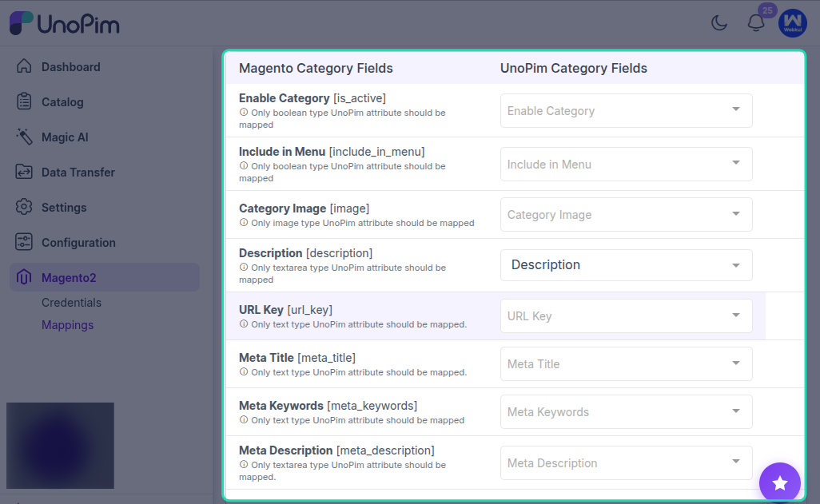Click info icon under Category Image
The image size is (820, 504).
(x=244, y=222)
